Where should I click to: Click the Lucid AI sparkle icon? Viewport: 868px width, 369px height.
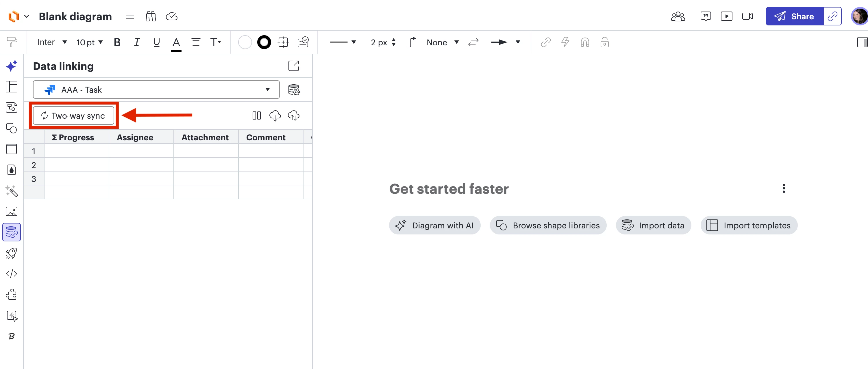point(12,66)
